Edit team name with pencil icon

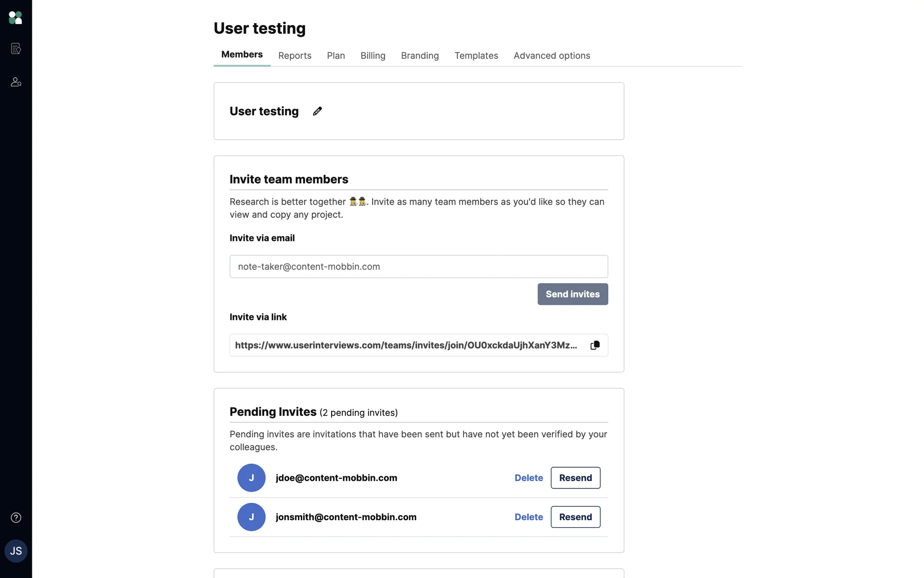[317, 111]
